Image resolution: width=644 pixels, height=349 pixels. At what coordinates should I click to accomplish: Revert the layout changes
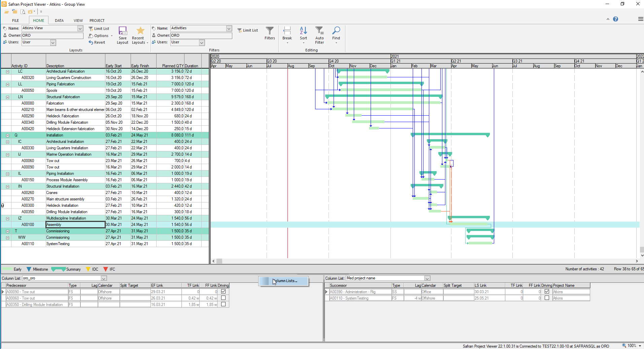(97, 42)
